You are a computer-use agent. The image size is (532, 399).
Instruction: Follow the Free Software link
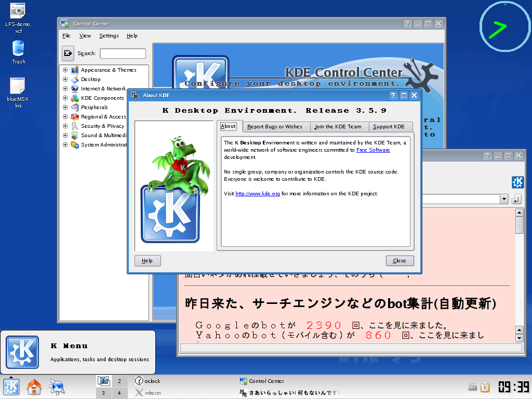[x=373, y=150]
